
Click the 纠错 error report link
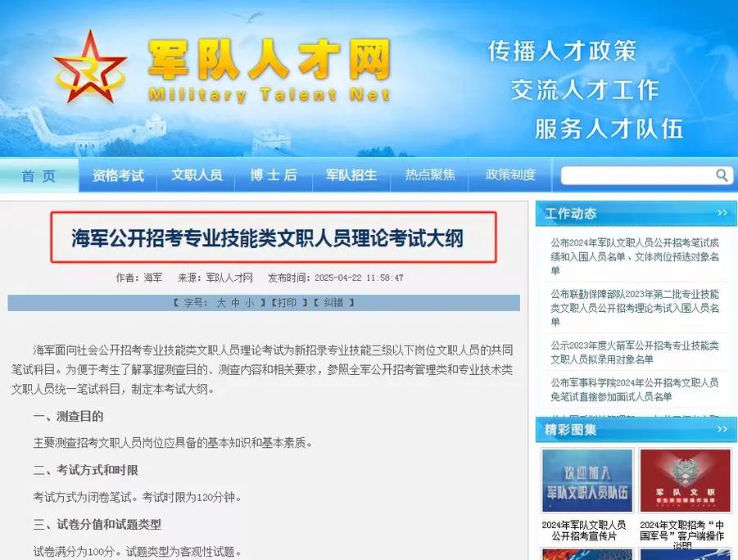pos(333,303)
